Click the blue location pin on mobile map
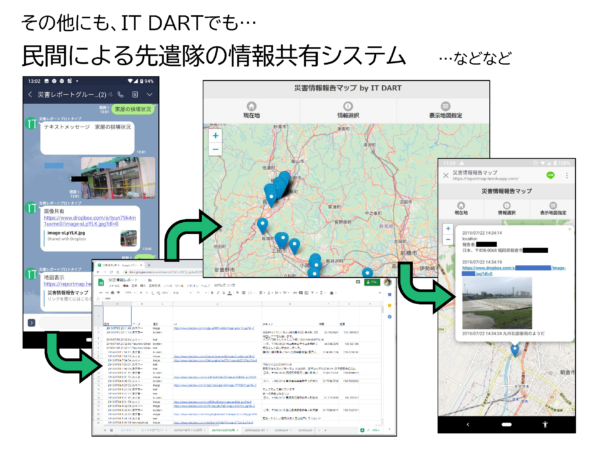Image resolution: width=600 pixels, height=450 pixels. tap(515, 349)
